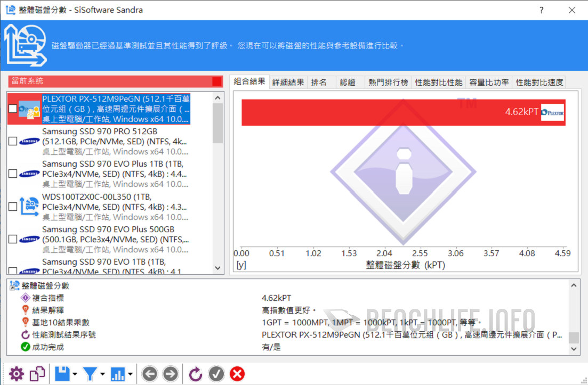Click the Plextor logo on result bar
588x385 pixels.
click(553, 112)
